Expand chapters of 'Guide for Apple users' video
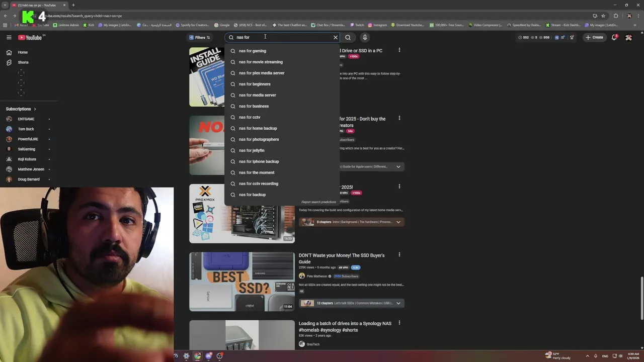The image size is (644, 362). [x=398, y=166]
